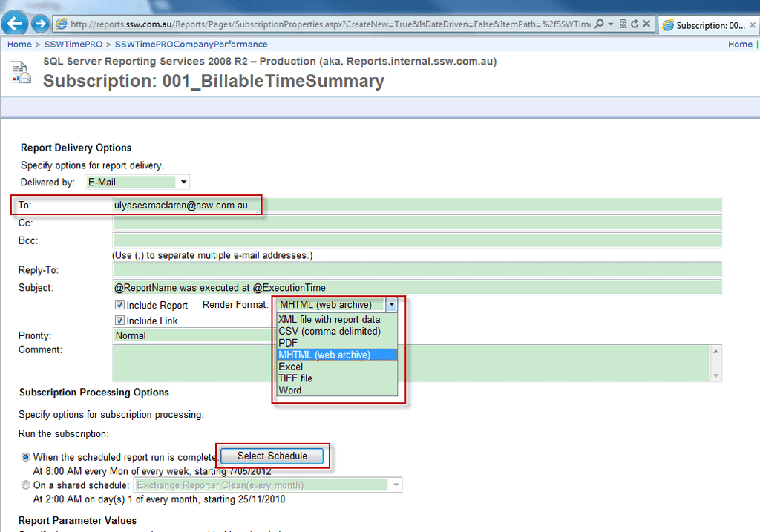Viewport: 760px width, 532px height.
Task: Open the Delivered by dropdown
Action: click(x=183, y=182)
